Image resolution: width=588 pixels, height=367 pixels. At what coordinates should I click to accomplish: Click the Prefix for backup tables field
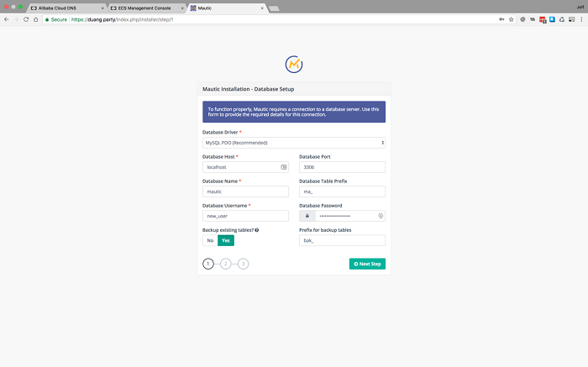click(x=342, y=241)
